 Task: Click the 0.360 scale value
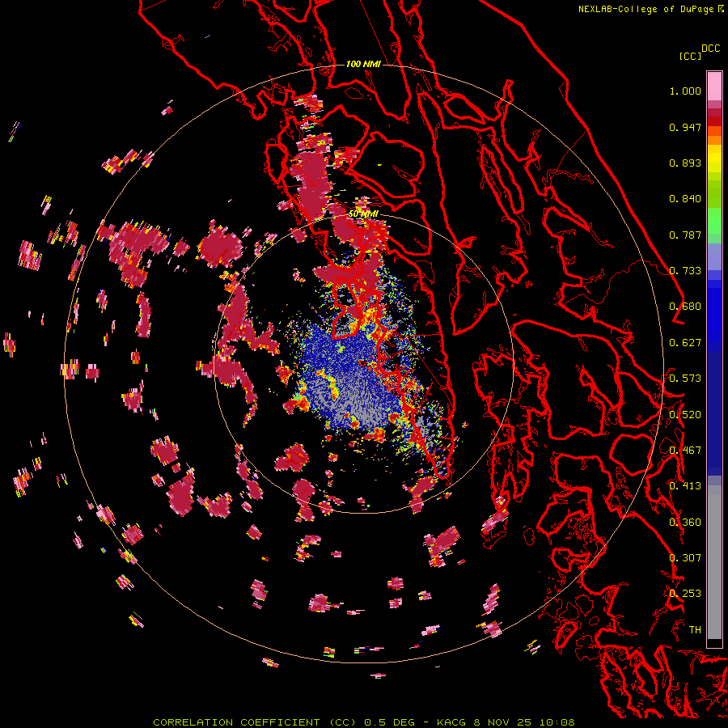pos(685,522)
